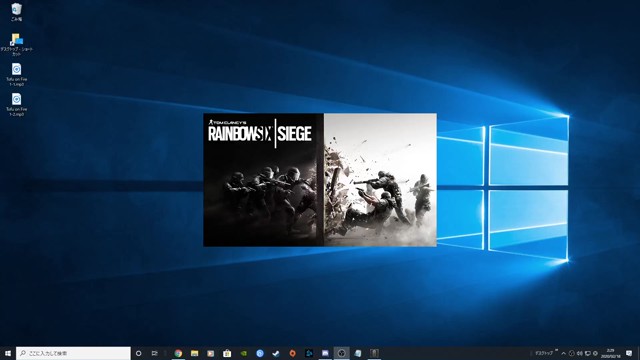Screen dimensions: 640x360
Task: Open the Windows Start menu
Action: pos(8,353)
